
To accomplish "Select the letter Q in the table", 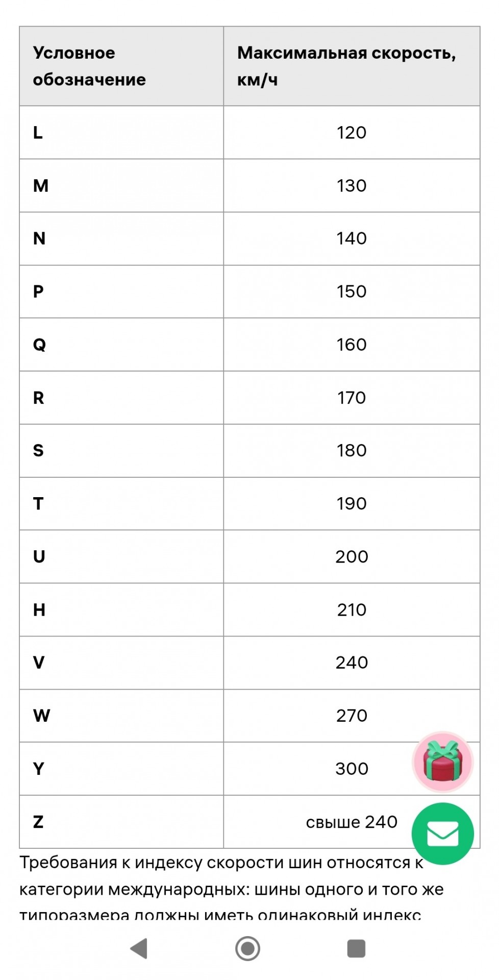I will tap(39, 345).
